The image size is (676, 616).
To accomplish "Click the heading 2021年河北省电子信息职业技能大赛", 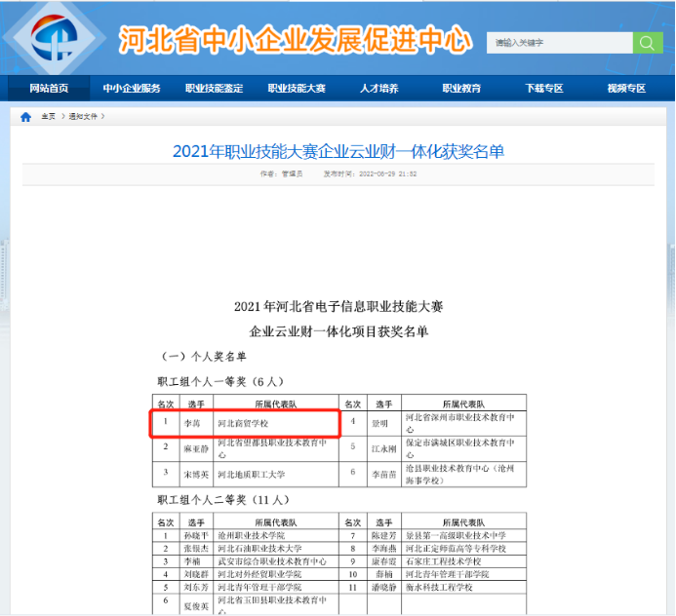I will (338, 307).
